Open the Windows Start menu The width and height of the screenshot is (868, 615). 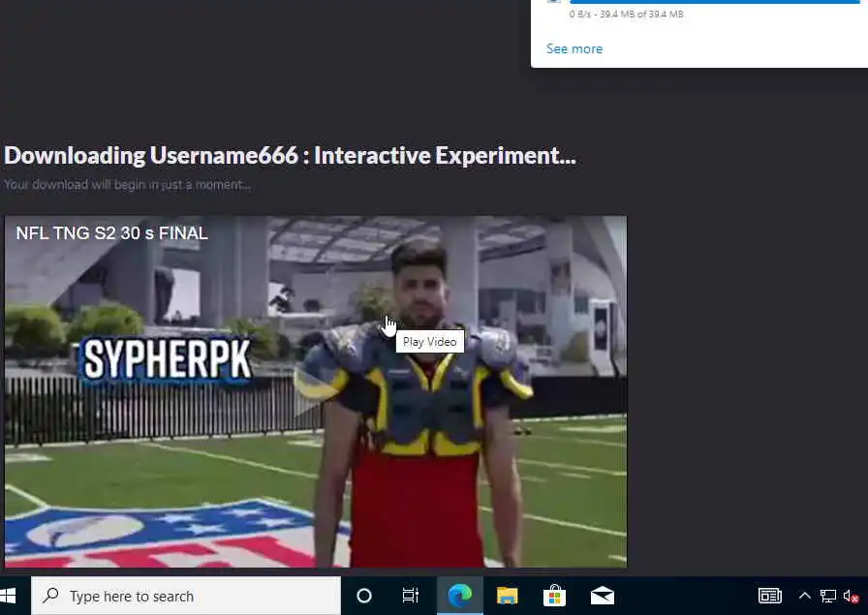(x=9, y=596)
